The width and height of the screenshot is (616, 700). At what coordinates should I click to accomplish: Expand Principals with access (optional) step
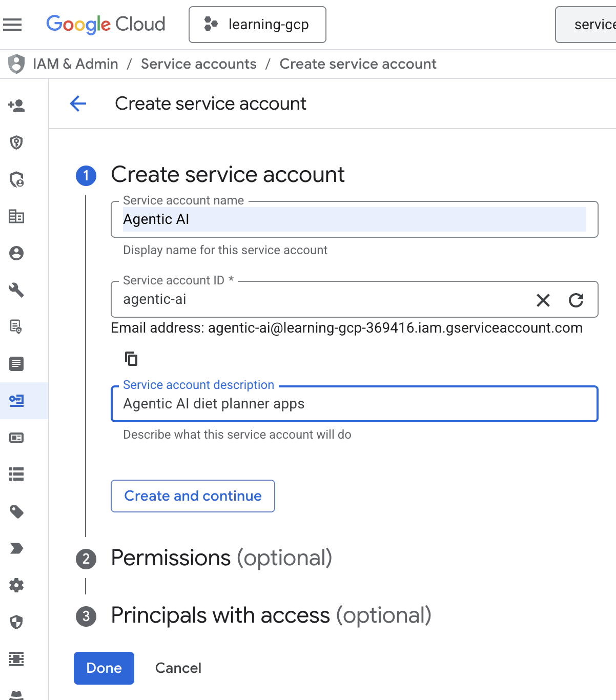tap(271, 615)
